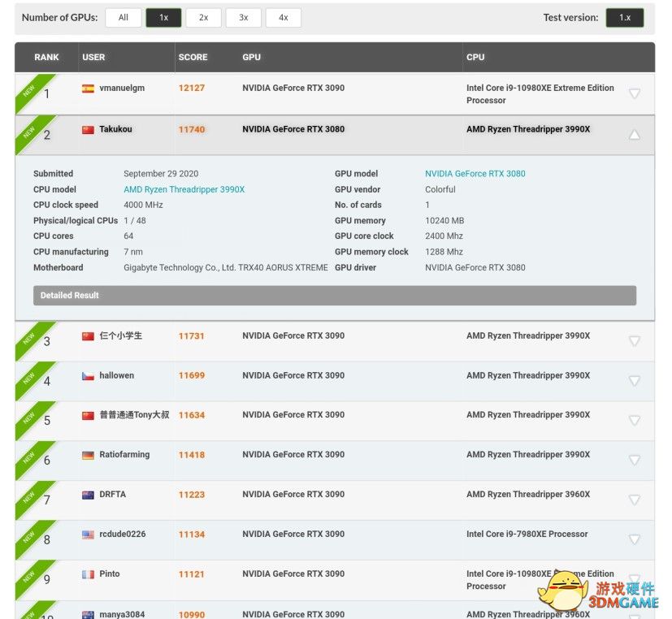
Task: Click Intel Core i9-7980XE Processor text
Action: tap(527, 534)
